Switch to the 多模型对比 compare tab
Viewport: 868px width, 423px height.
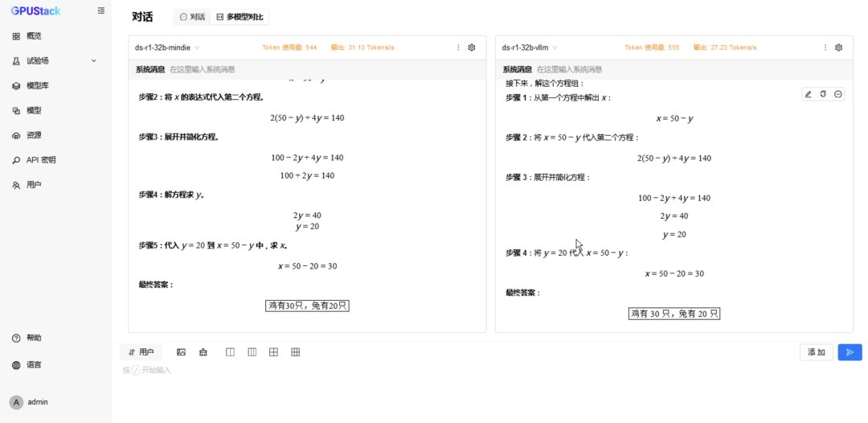point(240,17)
